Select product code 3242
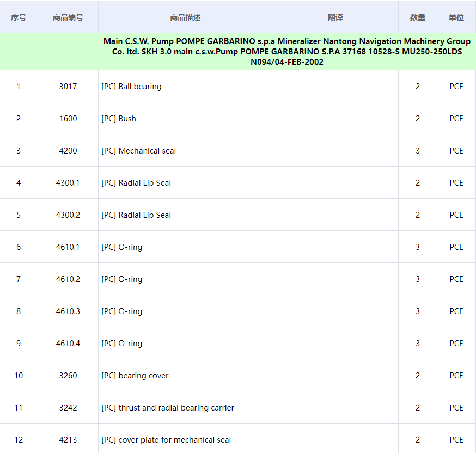Image resolution: width=476 pixels, height=453 pixels. pyautogui.click(x=68, y=408)
